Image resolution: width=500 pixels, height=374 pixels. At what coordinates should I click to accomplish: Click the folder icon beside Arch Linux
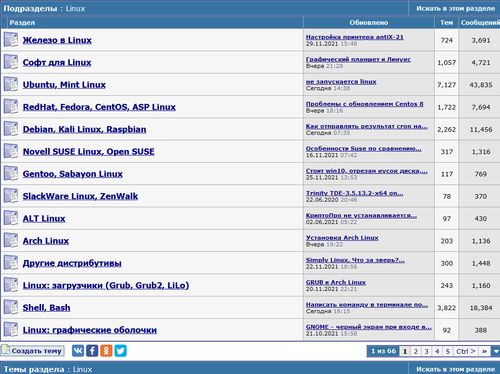pos(11,240)
